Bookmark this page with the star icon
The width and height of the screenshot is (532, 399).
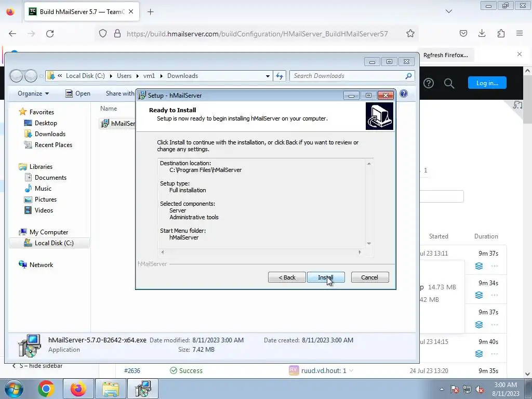410,34
